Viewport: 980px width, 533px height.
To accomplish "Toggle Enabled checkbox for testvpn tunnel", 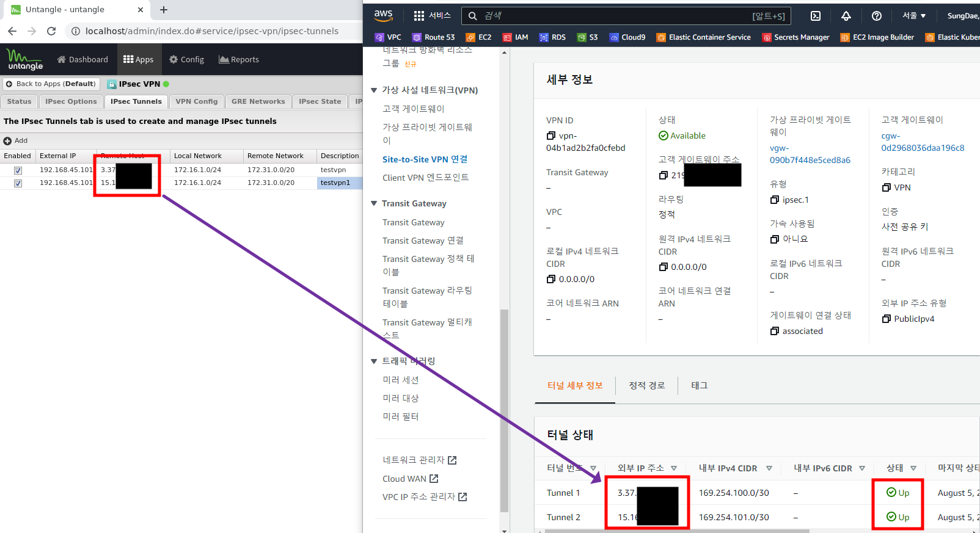I will click(x=18, y=170).
